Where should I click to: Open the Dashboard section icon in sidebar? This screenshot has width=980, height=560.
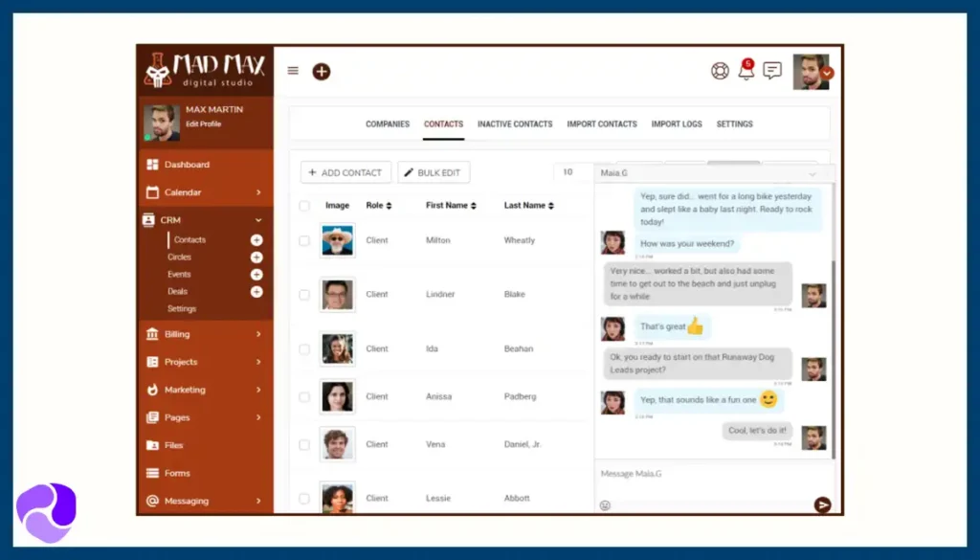coord(154,165)
